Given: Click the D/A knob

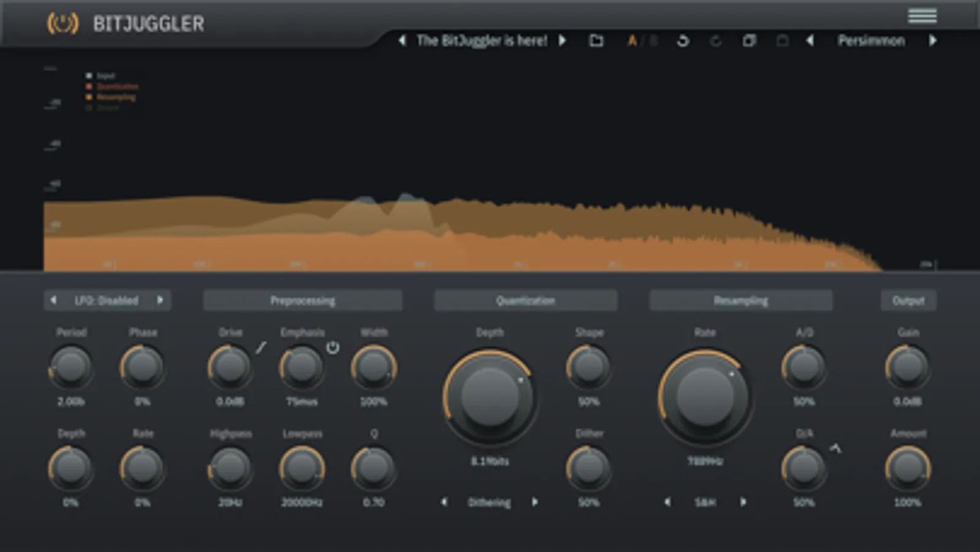Looking at the screenshot, I should [x=804, y=468].
